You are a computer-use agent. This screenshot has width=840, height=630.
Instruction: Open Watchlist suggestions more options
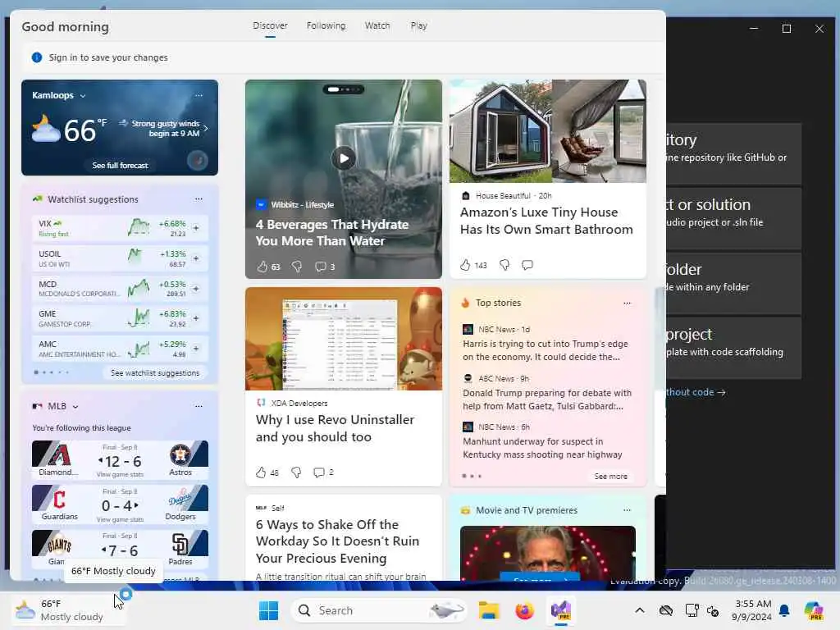[x=199, y=199]
